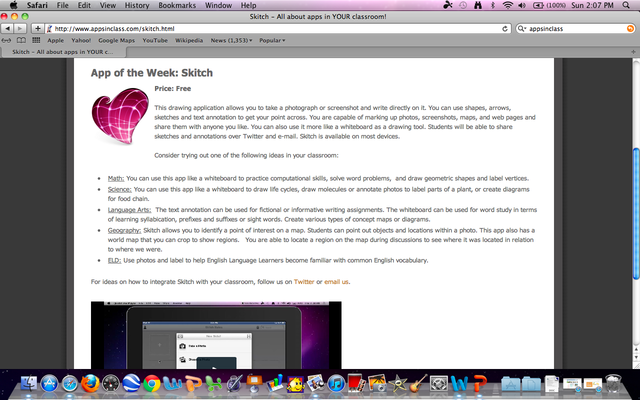This screenshot has width=640, height=400.
Task: Click the Skitch demo video thumbnail
Action: [216, 335]
